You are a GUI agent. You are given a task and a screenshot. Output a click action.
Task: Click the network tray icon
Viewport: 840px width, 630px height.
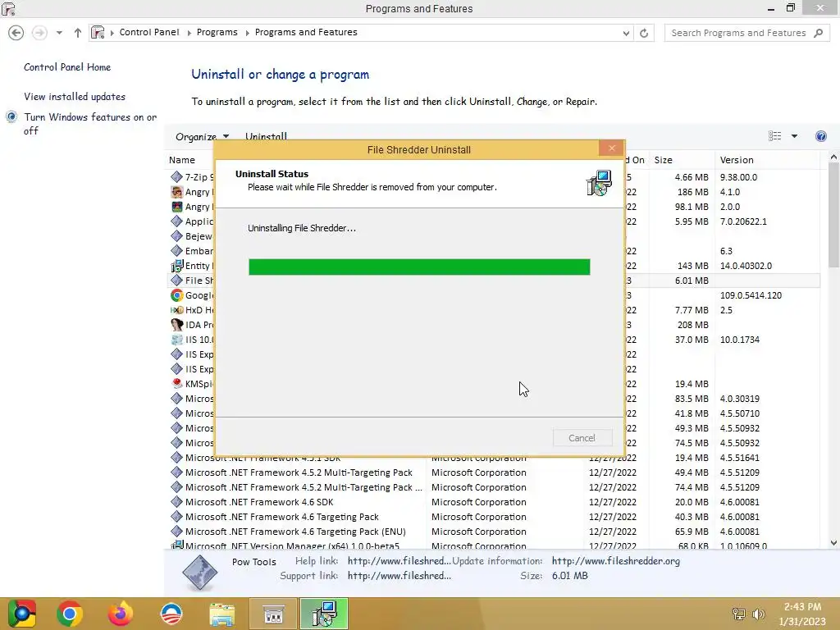pyautogui.click(x=739, y=614)
